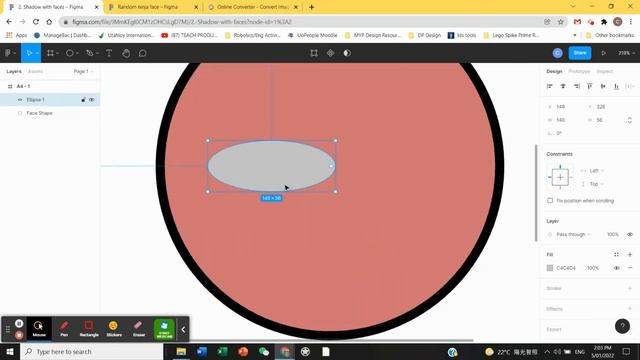The width and height of the screenshot is (640, 360).
Task: Open the Page 1 dropdown
Action: [83, 71]
